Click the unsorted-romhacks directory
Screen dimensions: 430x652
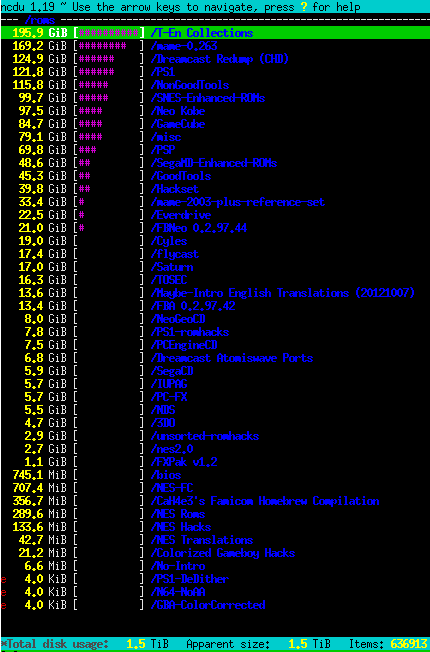(205, 436)
